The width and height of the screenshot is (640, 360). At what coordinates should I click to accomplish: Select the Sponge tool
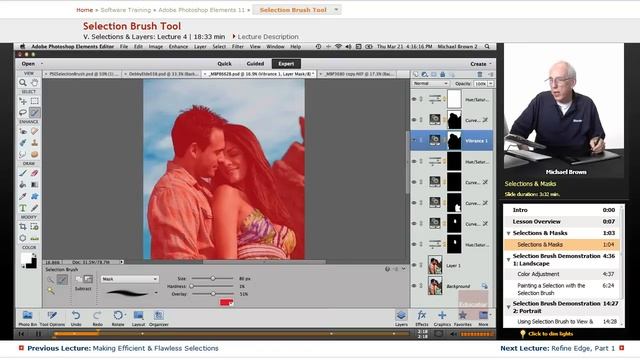(35, 154)
